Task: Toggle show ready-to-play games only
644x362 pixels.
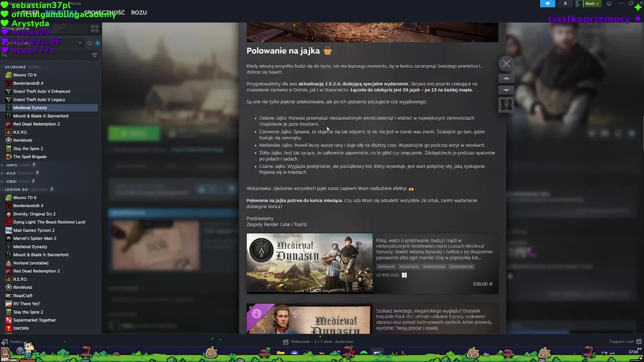Action: pos(98,43)
